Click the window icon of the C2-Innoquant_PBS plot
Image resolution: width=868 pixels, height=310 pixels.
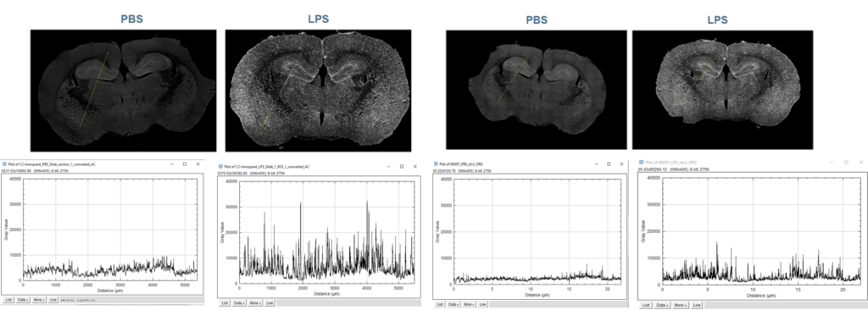pyautogui.click(x=4, y=164)
